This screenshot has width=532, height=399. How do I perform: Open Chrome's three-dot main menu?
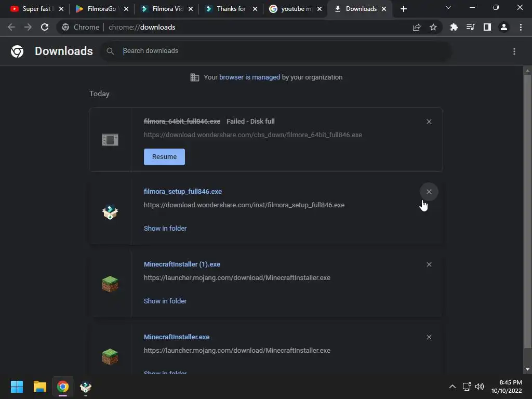point(521,27)
